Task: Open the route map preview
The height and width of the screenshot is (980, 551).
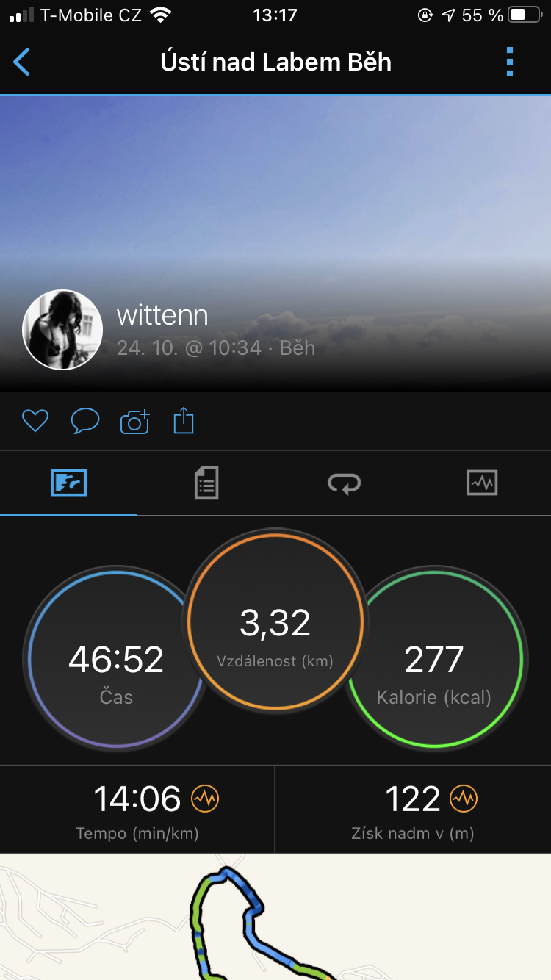Action: [x=275, y=917]
